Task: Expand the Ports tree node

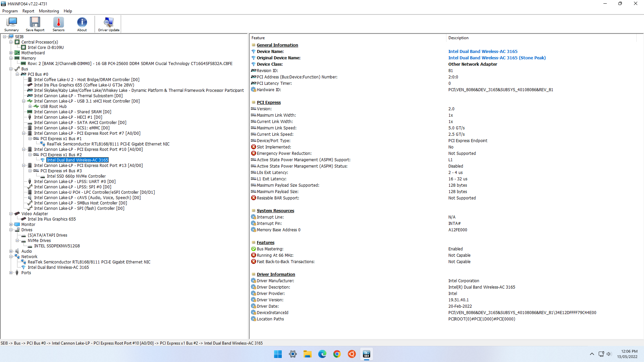Action: tap(11, 273)
